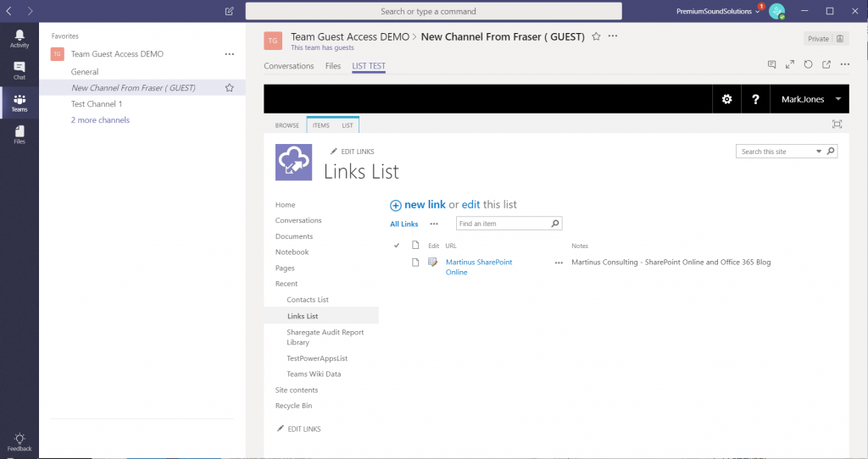868x459 pixels.
Task: Select the General channel
Action: [x=85, y=72]
